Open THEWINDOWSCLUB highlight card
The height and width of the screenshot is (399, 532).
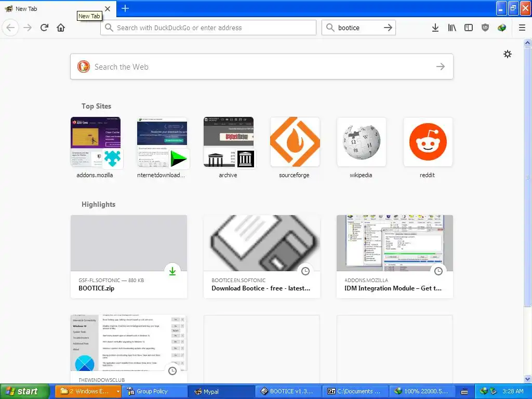pyautogui.click(x=129, y=350)
